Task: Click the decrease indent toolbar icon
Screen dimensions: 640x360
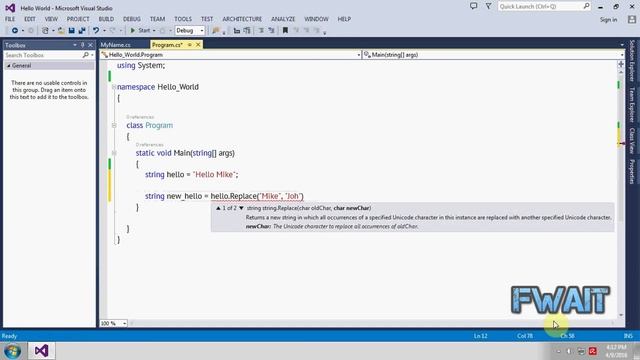Action: click(x=237, y=31)
